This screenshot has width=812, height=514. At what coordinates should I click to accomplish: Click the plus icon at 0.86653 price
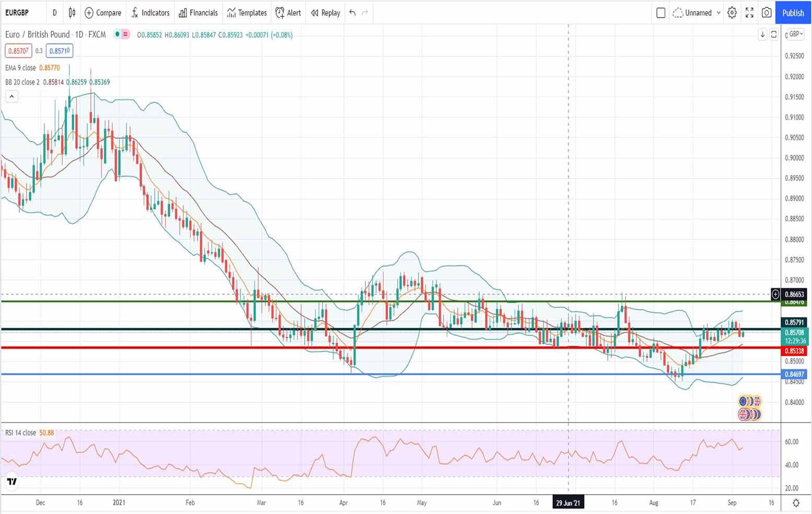(775, 295)
